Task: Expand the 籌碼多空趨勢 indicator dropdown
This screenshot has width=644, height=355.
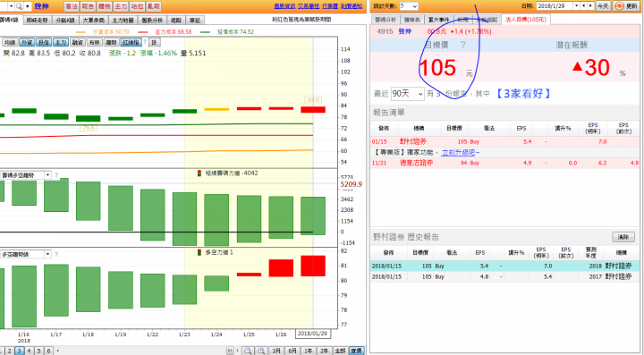Action: coord(47,175)
